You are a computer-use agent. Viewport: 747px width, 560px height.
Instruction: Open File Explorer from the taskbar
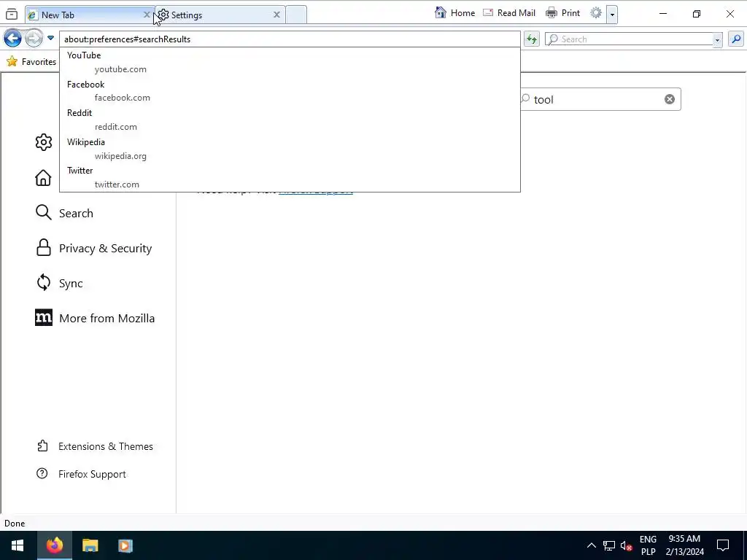(90, 545)
